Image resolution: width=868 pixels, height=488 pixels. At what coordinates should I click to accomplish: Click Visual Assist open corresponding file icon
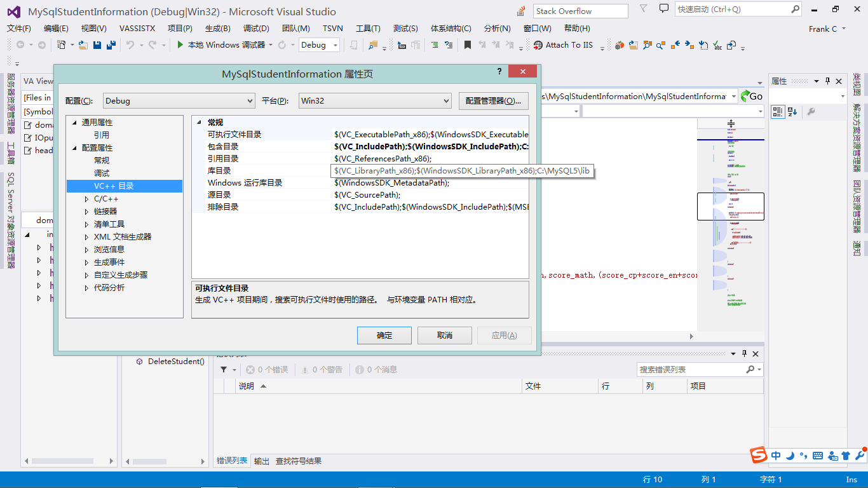(731, 45)
